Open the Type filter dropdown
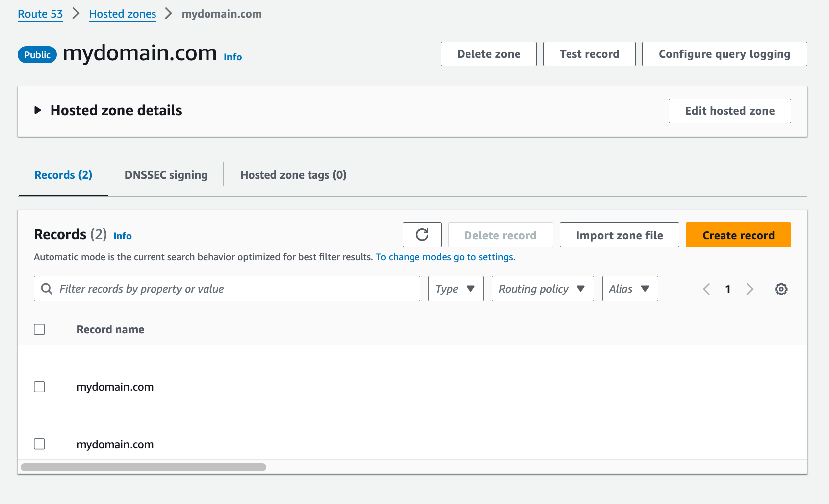 pyautogui.click(x=456, y=289)
